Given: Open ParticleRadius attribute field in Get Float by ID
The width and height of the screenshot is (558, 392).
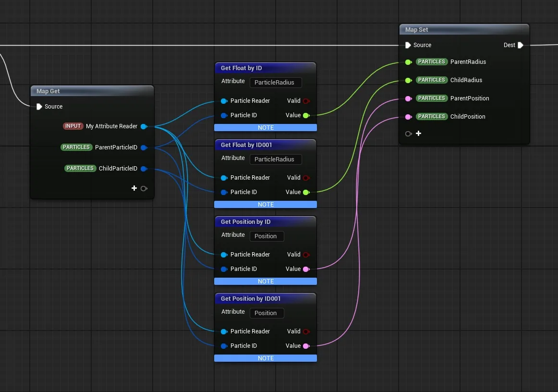Looking at the screenshot, I should click(x=276, y=82).
